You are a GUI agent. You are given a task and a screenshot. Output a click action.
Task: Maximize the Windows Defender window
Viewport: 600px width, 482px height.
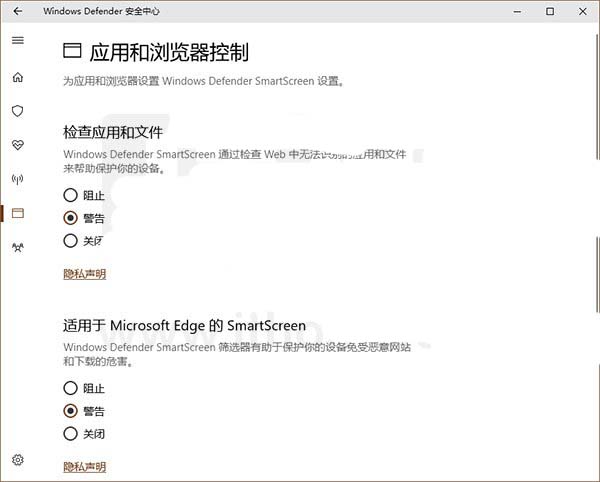click(550, 11)
